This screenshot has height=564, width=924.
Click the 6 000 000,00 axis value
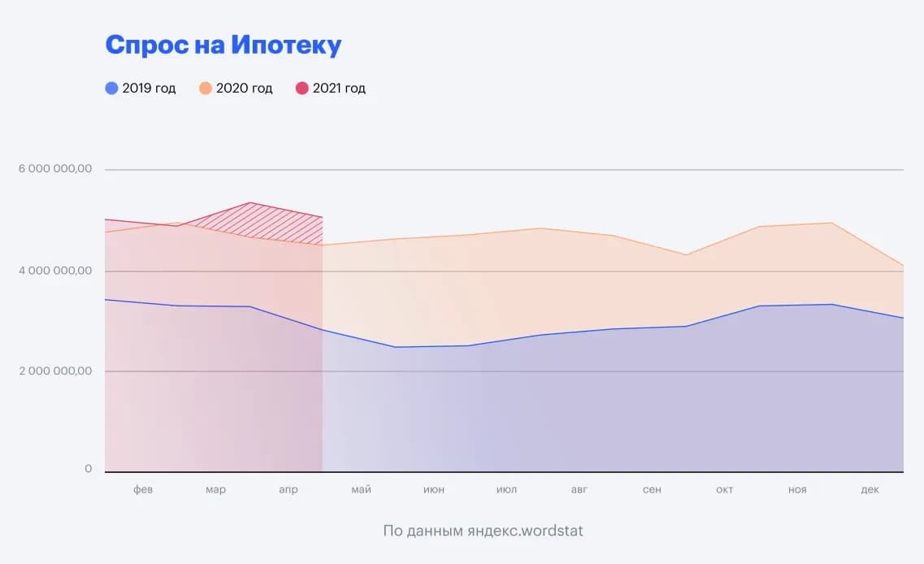(x=55, y=168)
